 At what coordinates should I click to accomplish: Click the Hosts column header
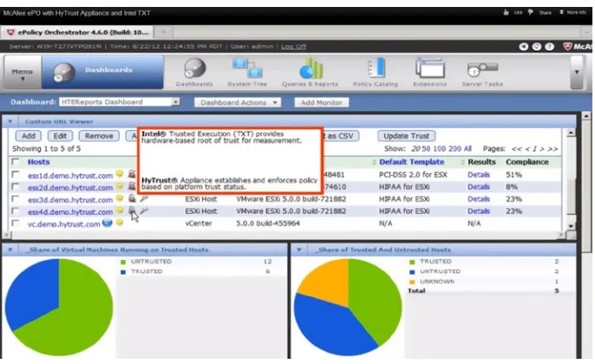tap(39, 162)
